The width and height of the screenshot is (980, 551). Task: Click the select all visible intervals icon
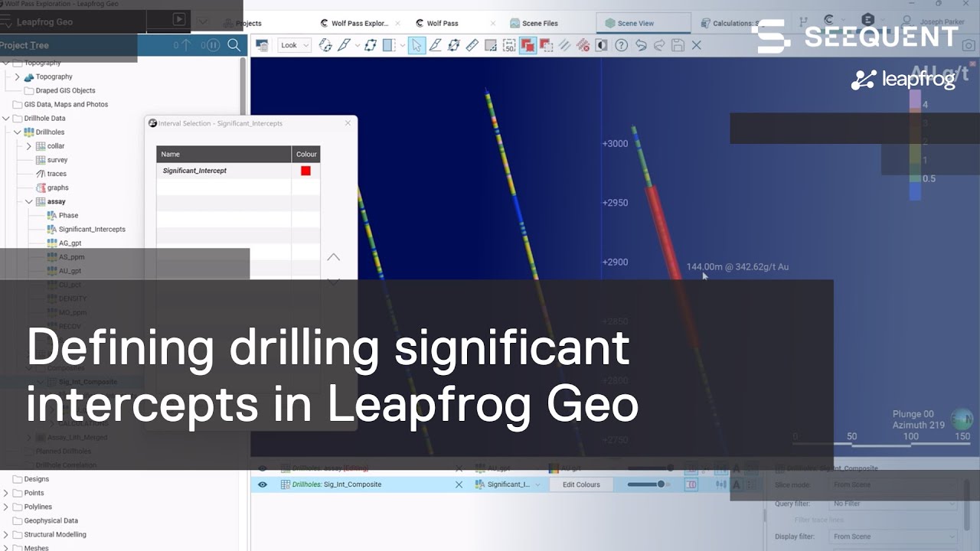pyautogui.click(x=565, y=45)
